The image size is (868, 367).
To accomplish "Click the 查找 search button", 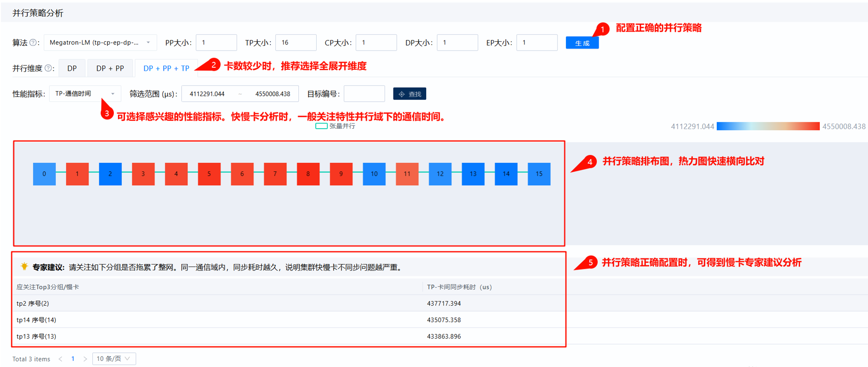I will [x=409, y=94].
